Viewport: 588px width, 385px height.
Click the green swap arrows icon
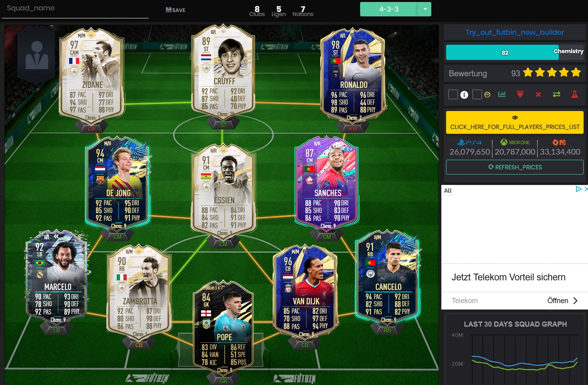point(556,94)
